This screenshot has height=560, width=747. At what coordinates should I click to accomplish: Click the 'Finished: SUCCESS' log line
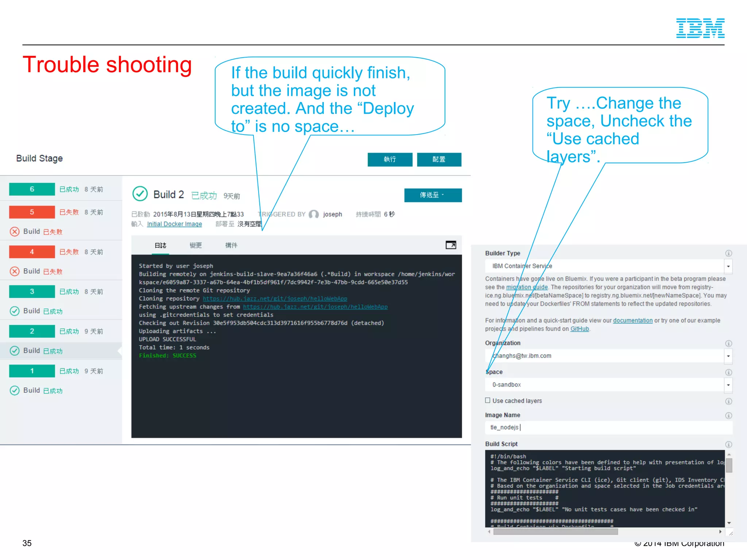click(x=167, y=355)
